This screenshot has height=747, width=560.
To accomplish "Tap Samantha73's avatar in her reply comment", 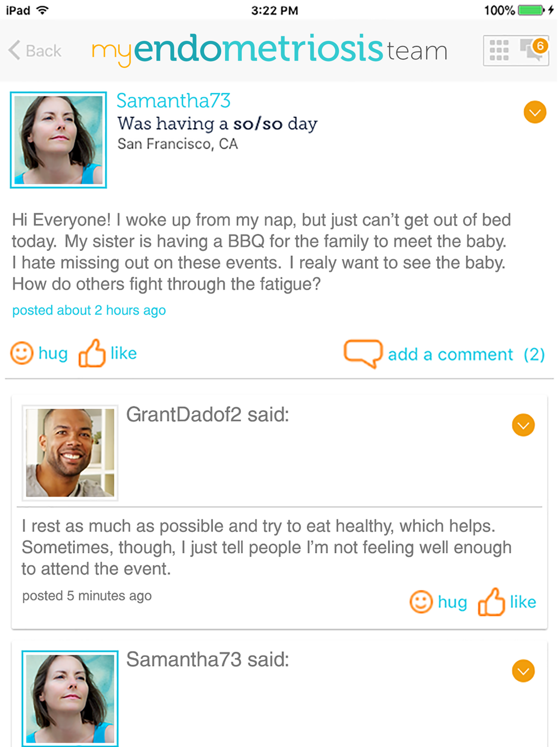I will (x=70, y=698).
